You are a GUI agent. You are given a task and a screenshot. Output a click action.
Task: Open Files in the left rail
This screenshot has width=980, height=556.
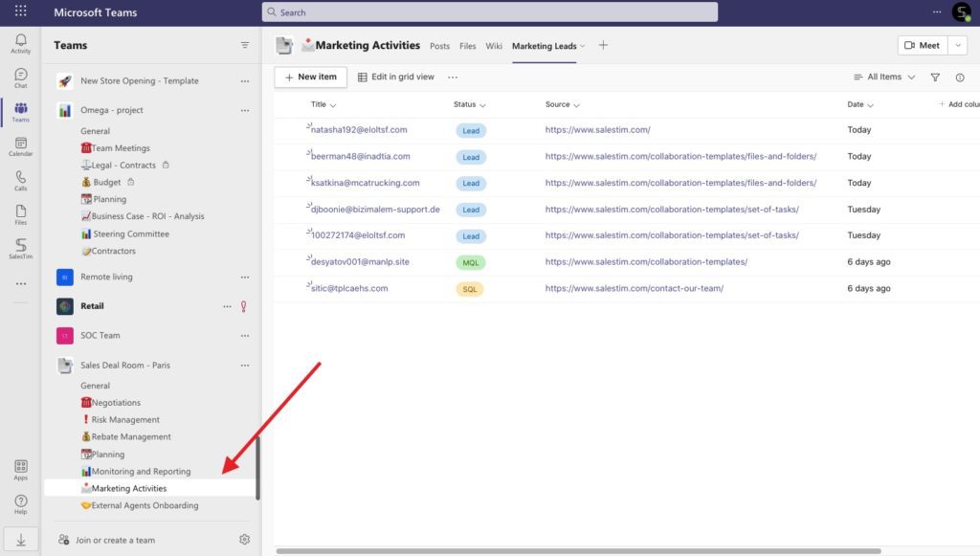(x=21, y=214)
